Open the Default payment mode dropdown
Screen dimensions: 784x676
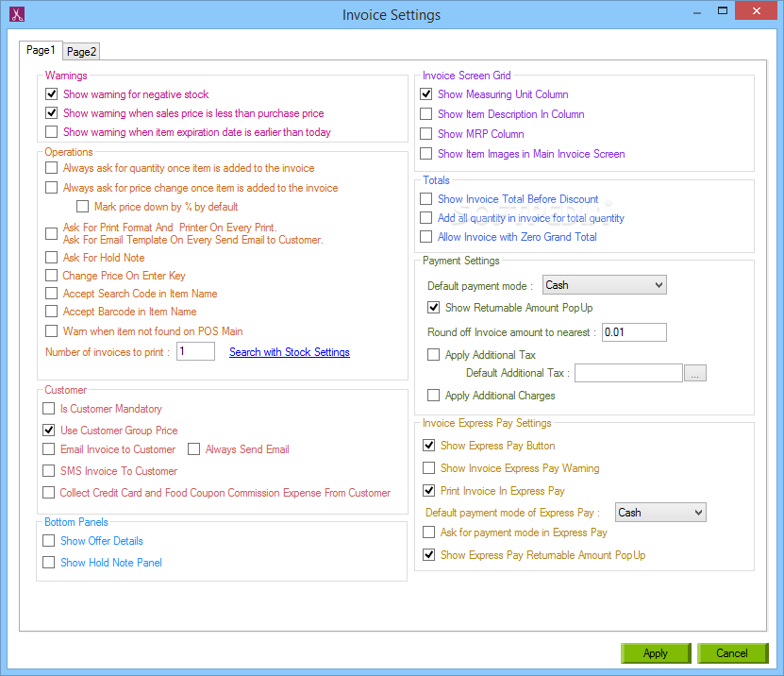pos(605,285)
